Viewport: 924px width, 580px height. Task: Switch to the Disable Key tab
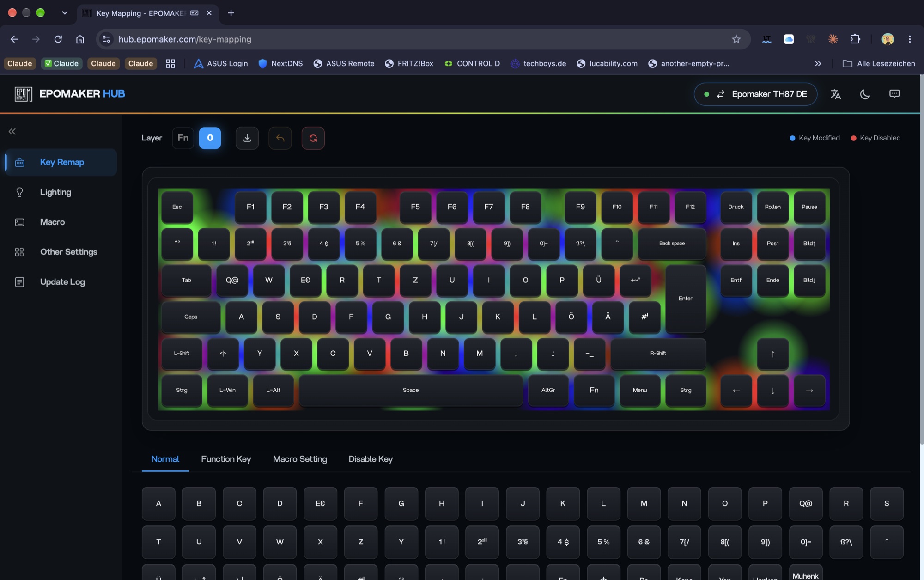(x=371, y=459)
